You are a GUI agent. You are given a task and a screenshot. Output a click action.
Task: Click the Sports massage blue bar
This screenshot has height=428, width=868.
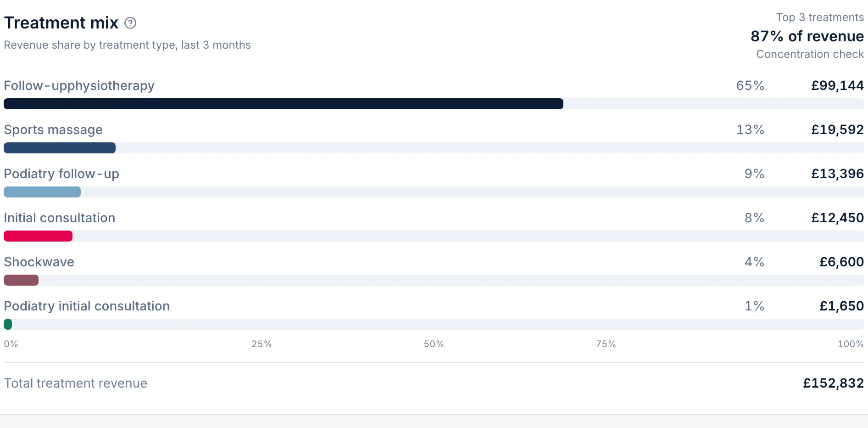tap(60, 148)
